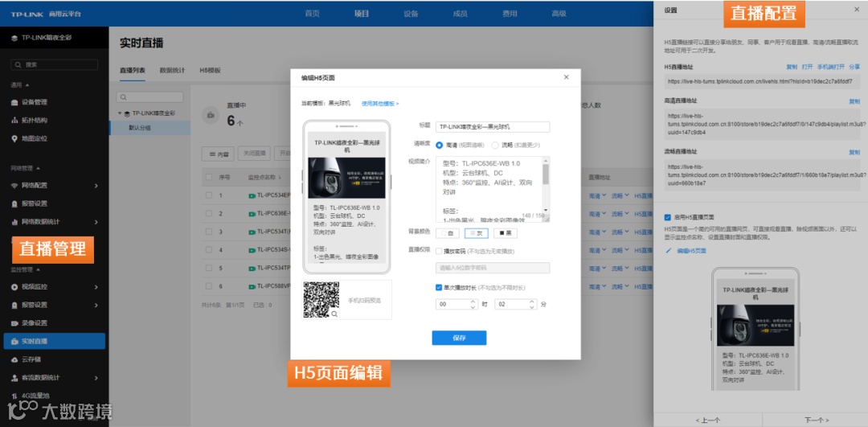
Task: Click the hour stepper field showing 00
Action: click(x=457, y=304)
